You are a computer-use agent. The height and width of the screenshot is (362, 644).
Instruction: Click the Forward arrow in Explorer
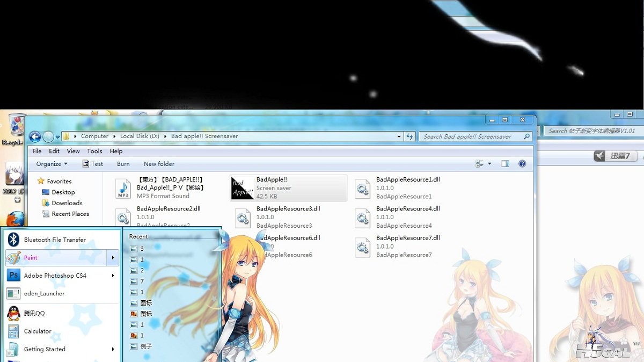48,136
